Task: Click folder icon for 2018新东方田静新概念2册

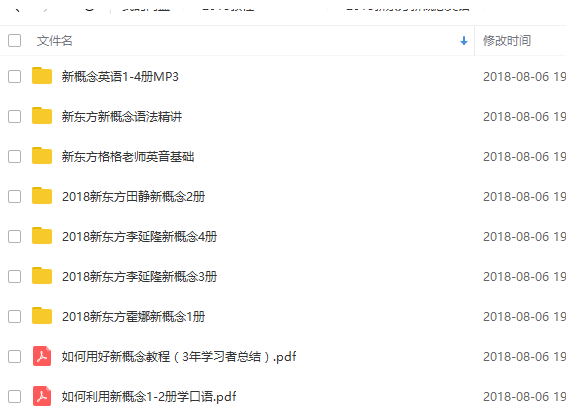Action: coord(42,196)
